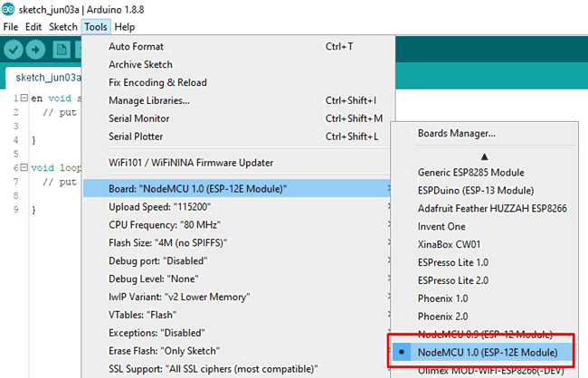Click the New sketch toolbar icon
Image resolution: width=588 pixels, height=378 pixels.
[62, 50]
